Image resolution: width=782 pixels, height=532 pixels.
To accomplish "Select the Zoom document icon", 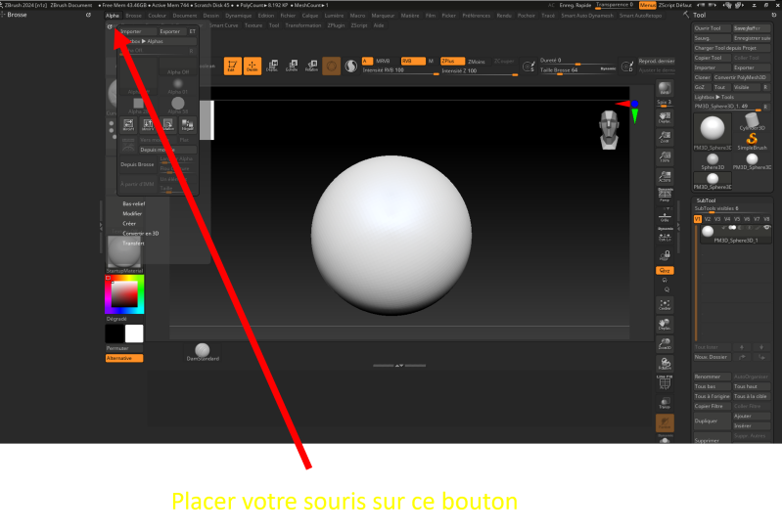I will (x=665, y=137).
